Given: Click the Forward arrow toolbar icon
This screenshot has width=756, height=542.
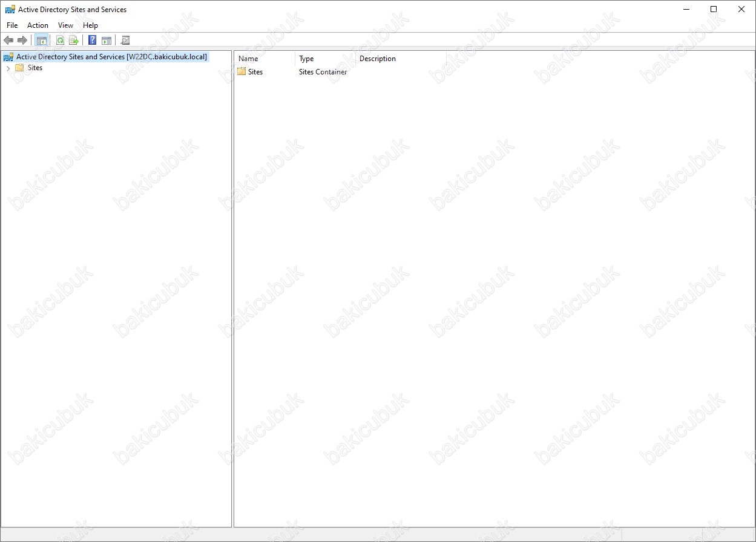Looking at the screenshot, I should (x=22, y=41).
